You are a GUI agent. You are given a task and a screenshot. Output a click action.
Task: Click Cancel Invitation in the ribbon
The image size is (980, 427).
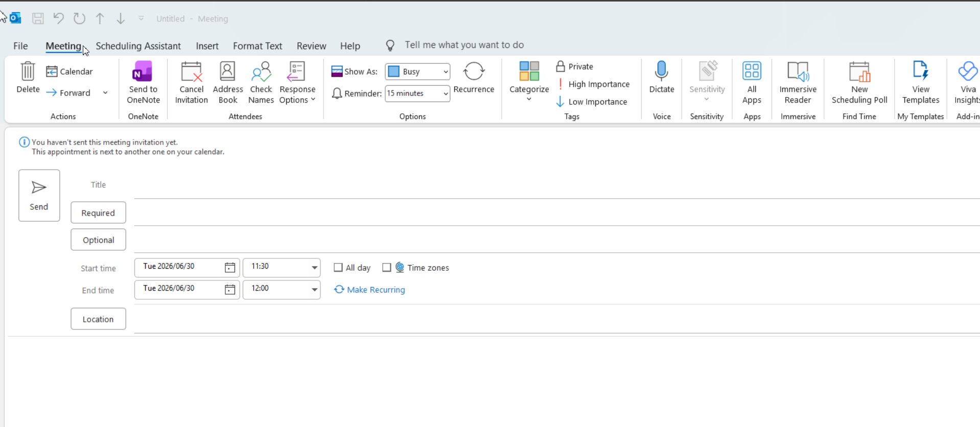click(191, 82)
